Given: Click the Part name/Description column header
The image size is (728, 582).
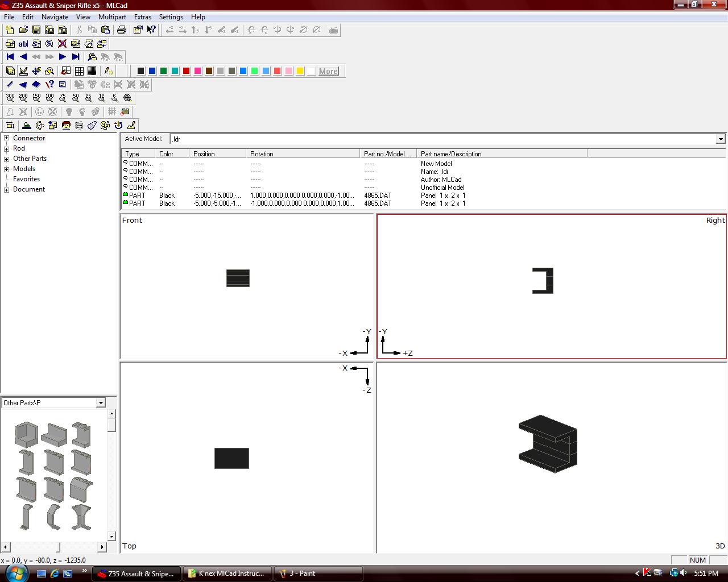Looking at the screenshot, I should coord(502,154).
